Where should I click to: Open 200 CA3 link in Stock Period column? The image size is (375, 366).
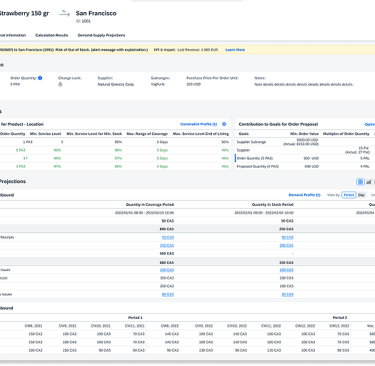click(286, 245)
